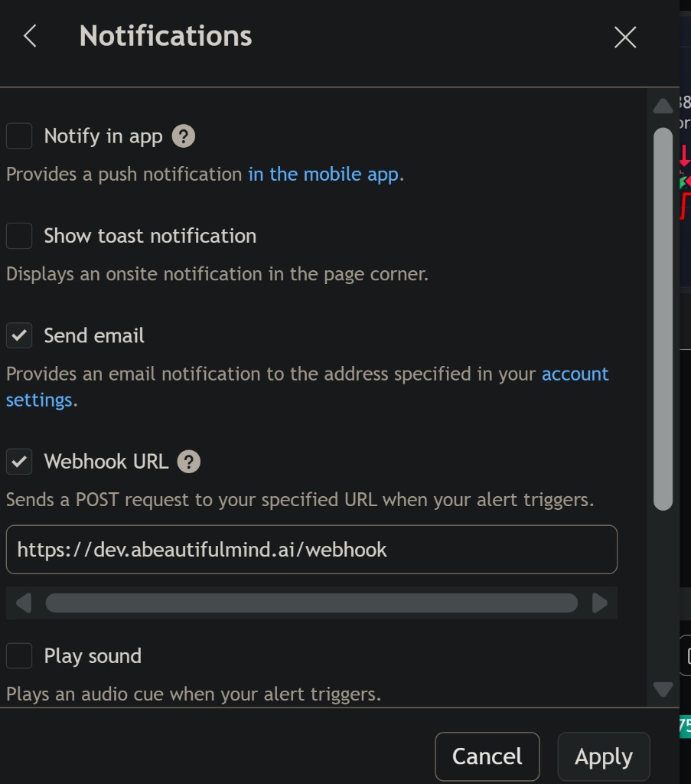Enable the Notify in app checkbox
The width and height of the screenshot is (691, 784).
tap(19, 136)
